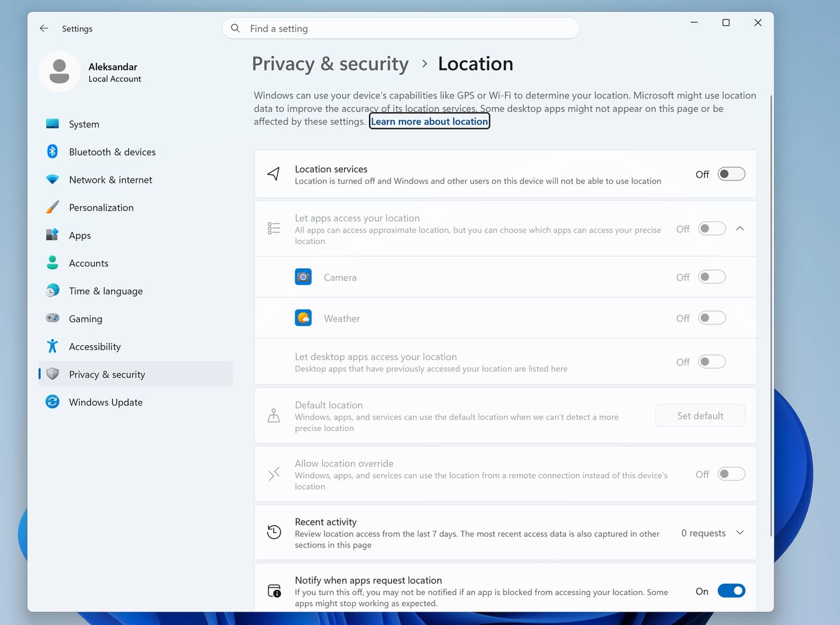
Task: Click the Accounts person icon
Action: [x=53, y=263]
